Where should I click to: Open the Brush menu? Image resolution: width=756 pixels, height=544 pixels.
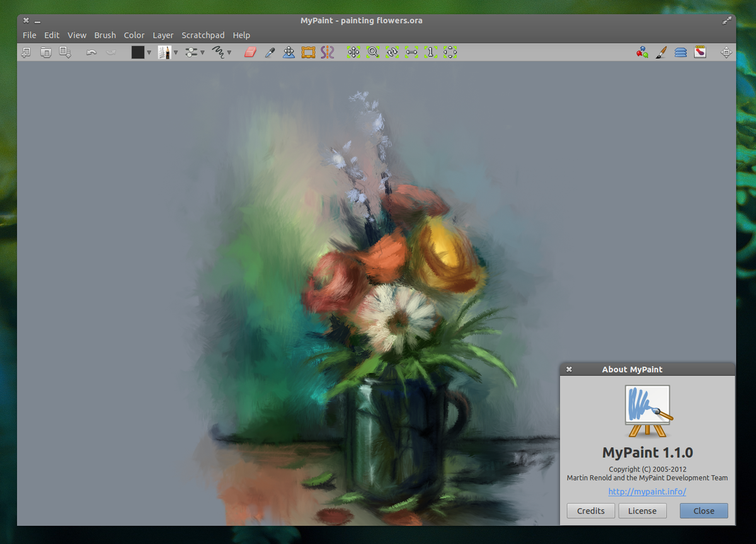[x=105, y=35]
